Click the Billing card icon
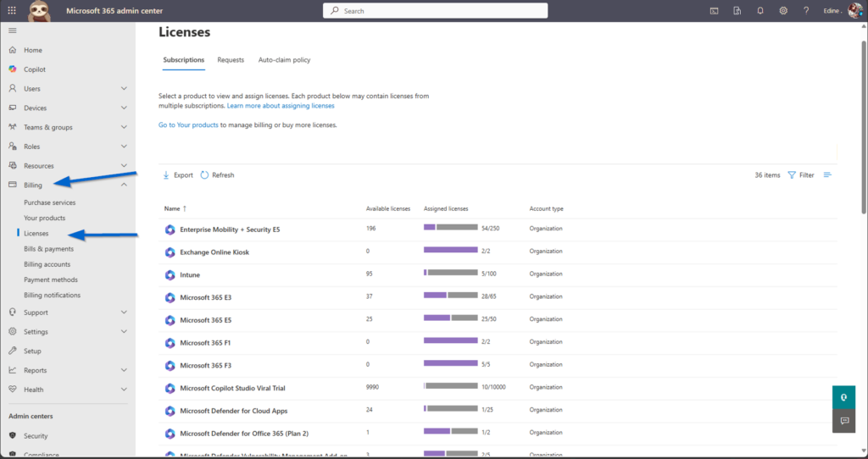Image resolution: width=868 pixels, height=459 pixels. tap(13, 185)
